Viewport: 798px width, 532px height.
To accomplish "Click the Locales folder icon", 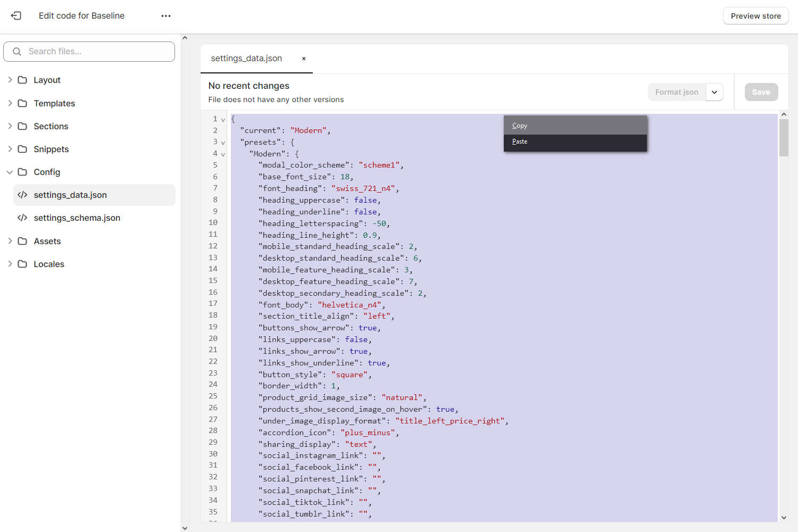I will click(x=22, y=264).
